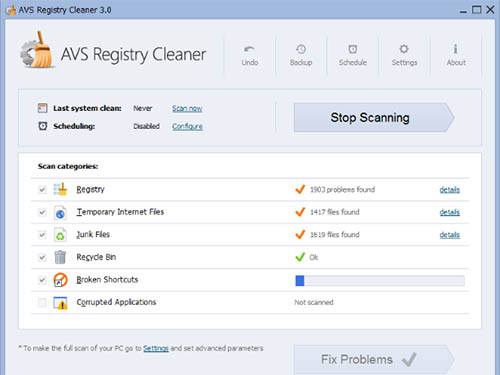Click the Recycle Bin trash icon
Image resolution: width=500 pixels, height=375 pixels.
click(x=60, y=257)
